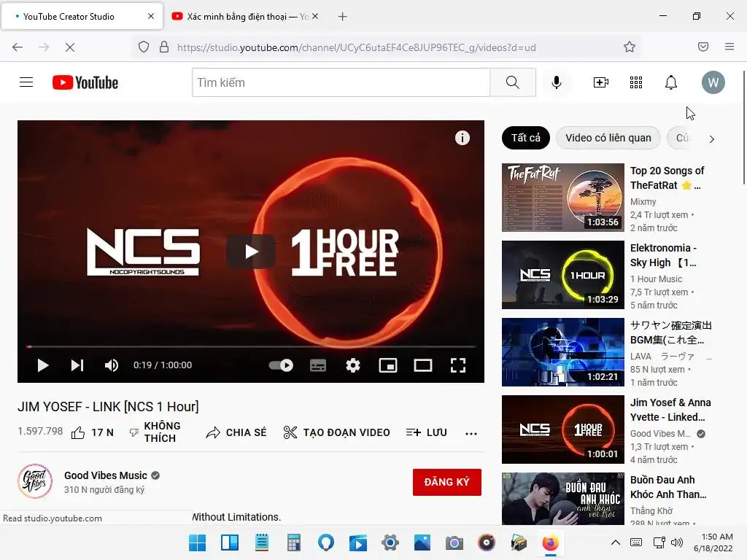Open Buồn Đau Anh Khóc video title
The height and width of the screenshot is (560, 747).
(x=668, y=486)
